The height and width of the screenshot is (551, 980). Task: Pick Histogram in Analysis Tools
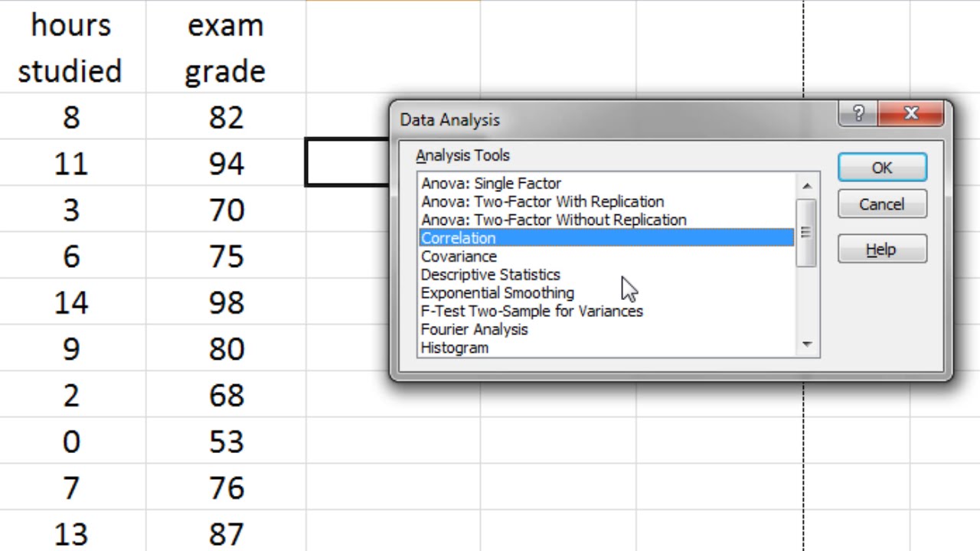[x=454, y=348]
